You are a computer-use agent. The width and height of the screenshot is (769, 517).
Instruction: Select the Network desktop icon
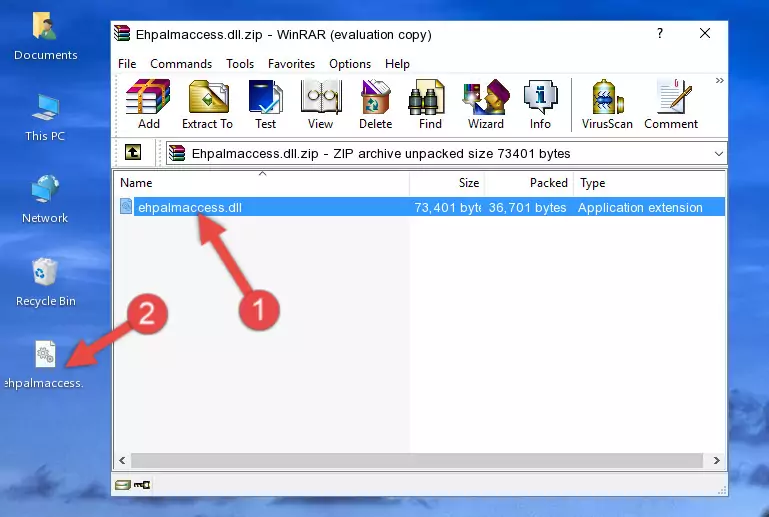click(45, 199)
